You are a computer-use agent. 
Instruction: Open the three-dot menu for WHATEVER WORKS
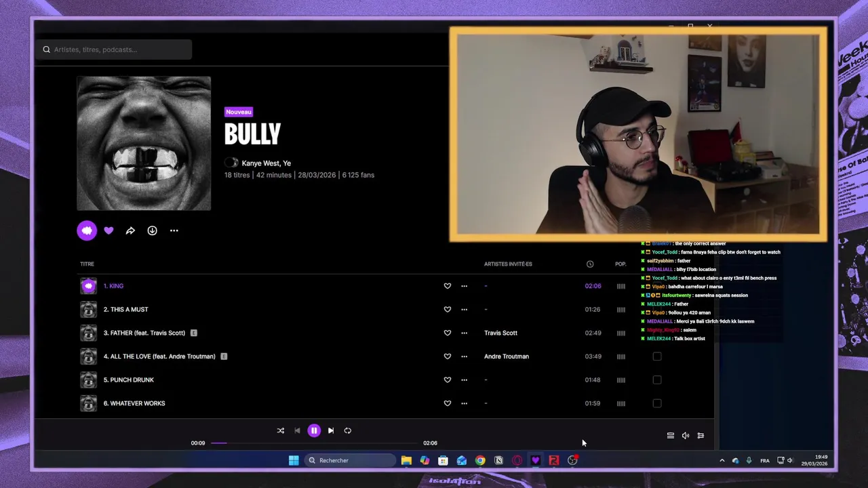click(465, 403)
